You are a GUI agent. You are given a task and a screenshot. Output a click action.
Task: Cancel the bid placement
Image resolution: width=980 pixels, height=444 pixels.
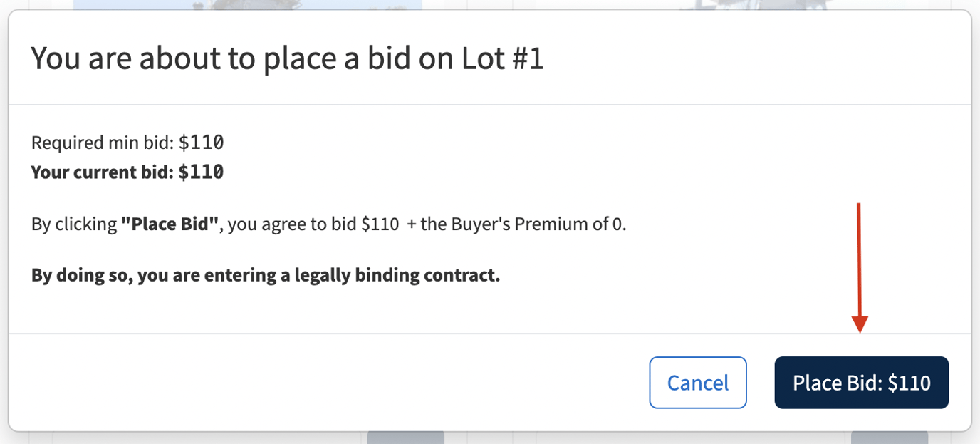pos(697,383)
